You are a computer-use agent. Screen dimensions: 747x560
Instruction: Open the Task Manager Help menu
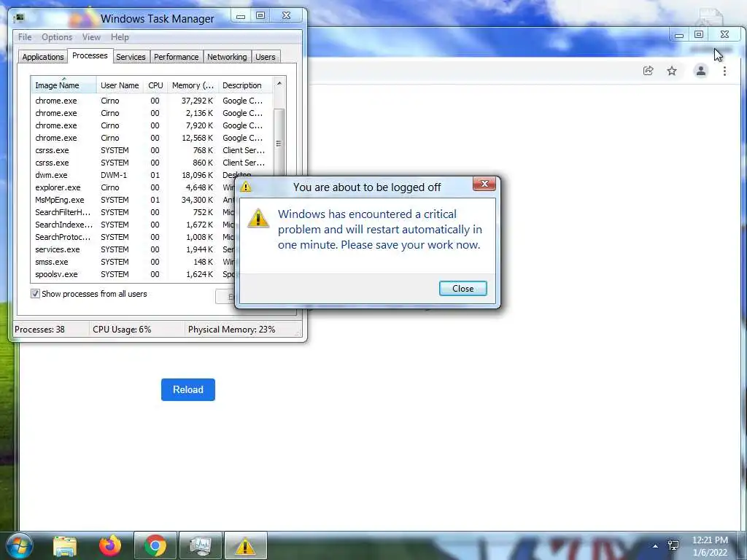click(x=120, y=37)
